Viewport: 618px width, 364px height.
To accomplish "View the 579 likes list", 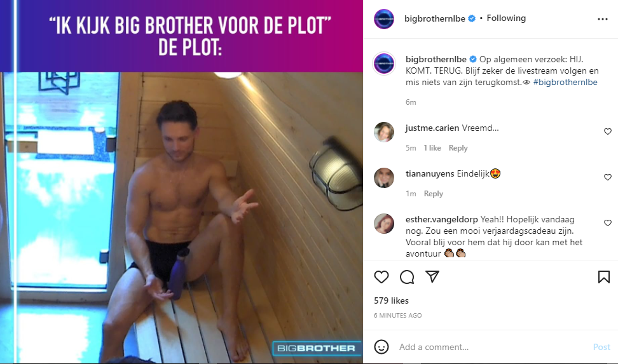I will (x=392, y=300).
